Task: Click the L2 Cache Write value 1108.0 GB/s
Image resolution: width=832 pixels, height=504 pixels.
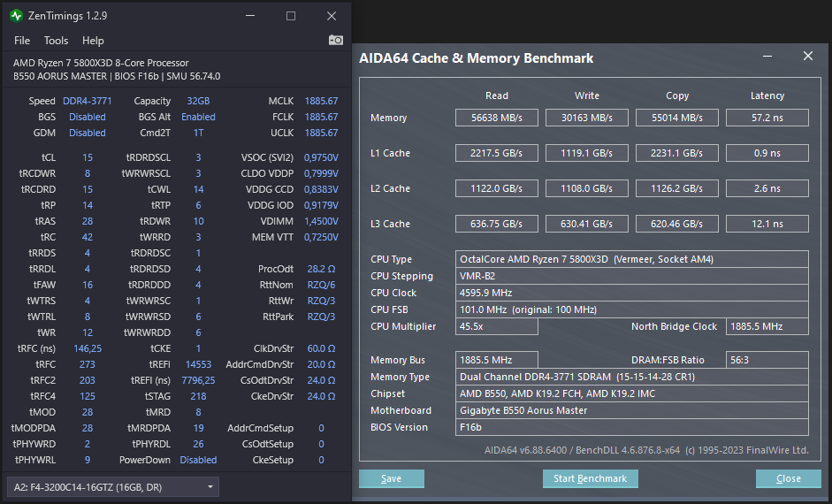Action: click(587, 188)
